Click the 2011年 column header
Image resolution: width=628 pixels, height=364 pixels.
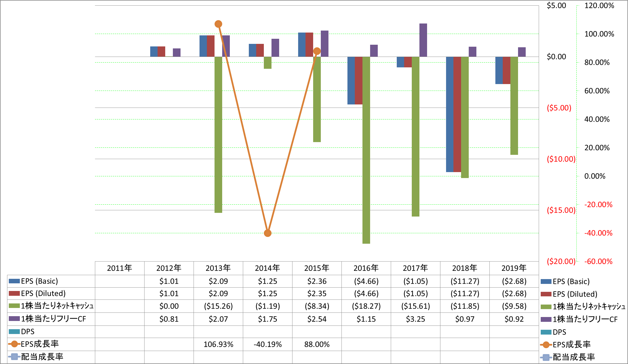pyautogui.click(x=120, y=268)
